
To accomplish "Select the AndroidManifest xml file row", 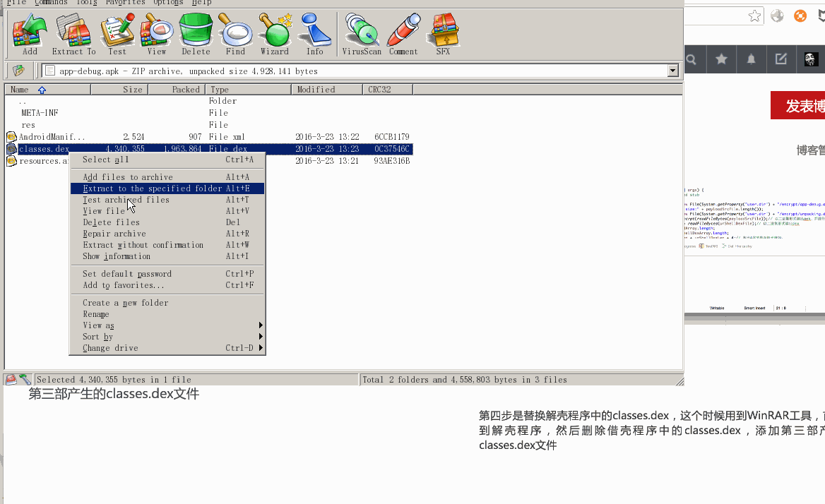I will (52, 137).
